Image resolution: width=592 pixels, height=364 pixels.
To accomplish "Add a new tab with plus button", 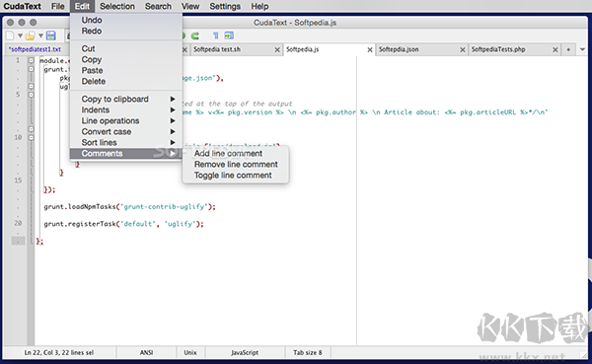I will click(x=568, y=49).
